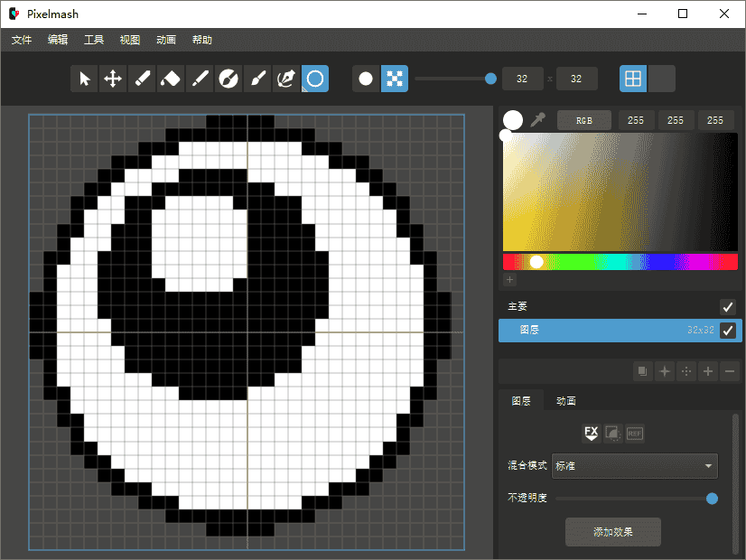Viewport: 746px width, 560px height.
Task: Open the 动画 menu in menu bar
Action: 166,40
